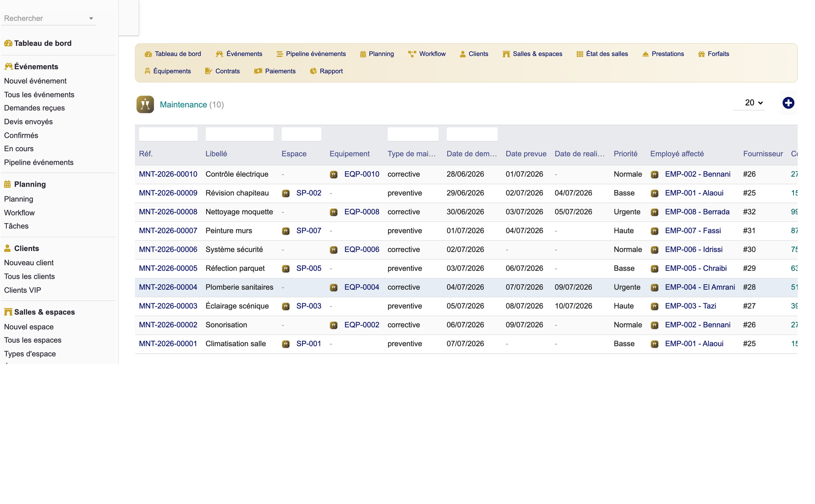Open employee link EMP-002 - Bennani in Contrôle électrique row
Viewport: 815px width, 504px height.
(698, 174)
